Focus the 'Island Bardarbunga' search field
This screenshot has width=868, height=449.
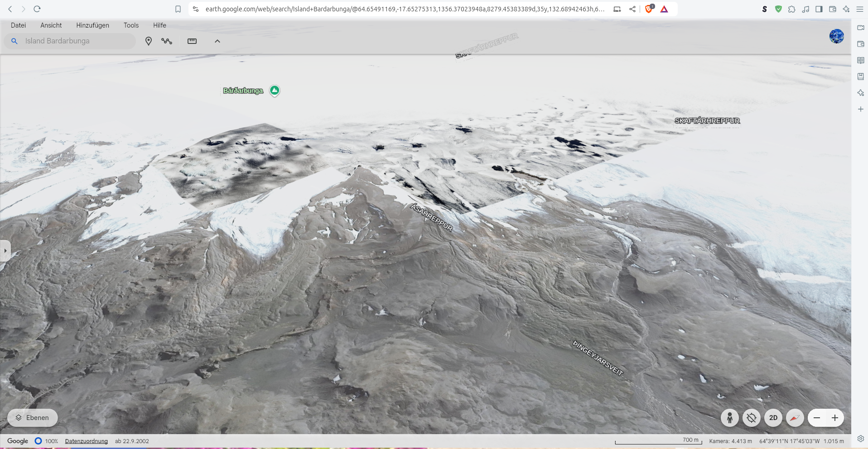pyautogui.click(x=70, y=41)
